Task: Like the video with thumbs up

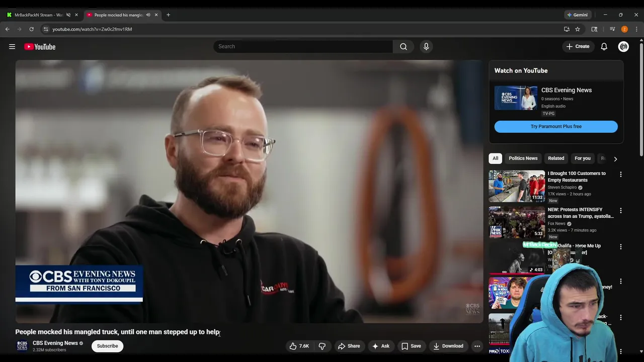Action: coord(299,346)
